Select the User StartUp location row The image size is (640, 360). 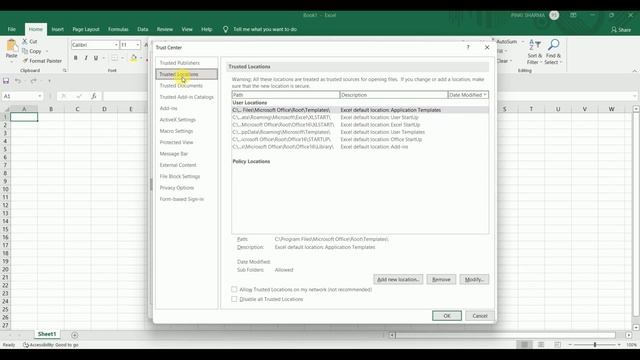(360, 118)
